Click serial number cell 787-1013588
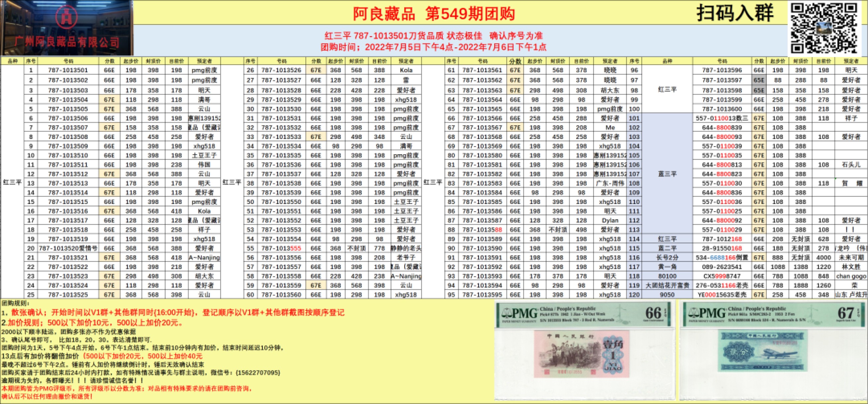868x404 pixels. (x=483, y=230)
